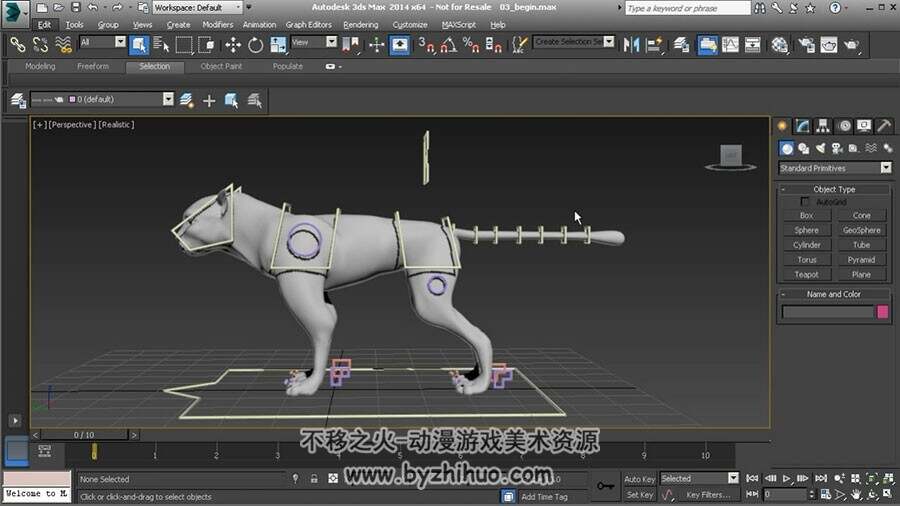Screen dimensions: 900x506
Task: Toggle Window/Crossing selection mode
Action: point(206,44)
